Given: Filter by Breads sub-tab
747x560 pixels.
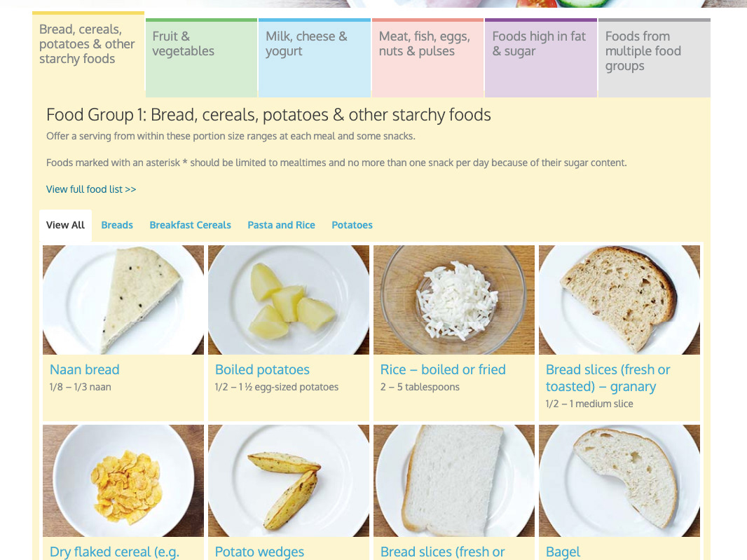Looking at the screenshot, I should click(117, 225).
